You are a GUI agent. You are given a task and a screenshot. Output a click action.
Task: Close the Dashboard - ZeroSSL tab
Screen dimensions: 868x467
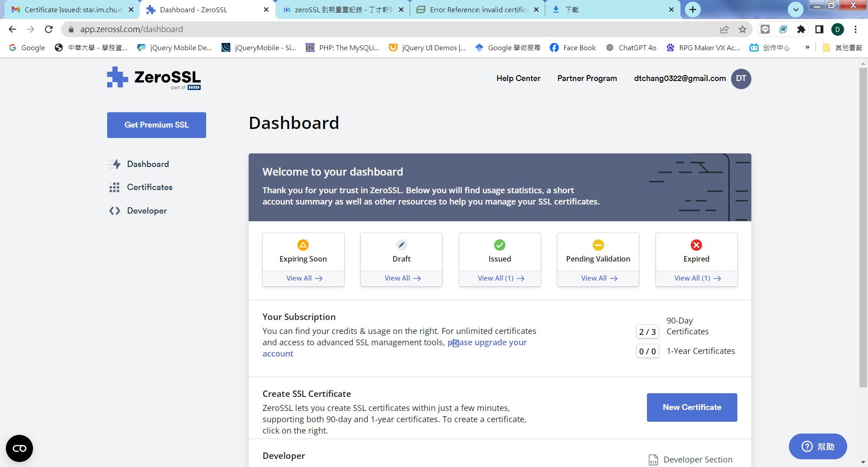266,10
